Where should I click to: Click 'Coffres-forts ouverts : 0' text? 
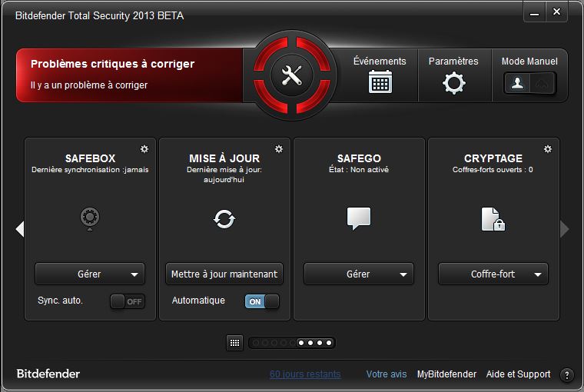pyautogui.click(x=493, y=170)
